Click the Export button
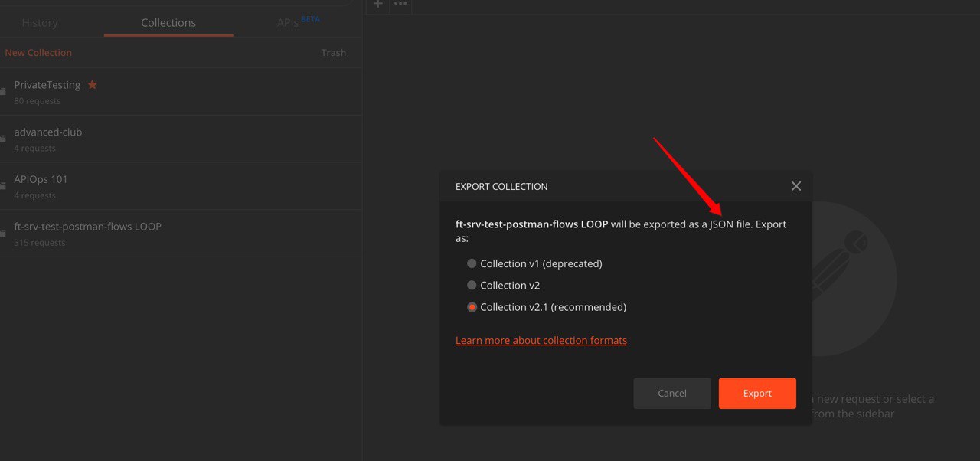980x461 pixels. 757,393
